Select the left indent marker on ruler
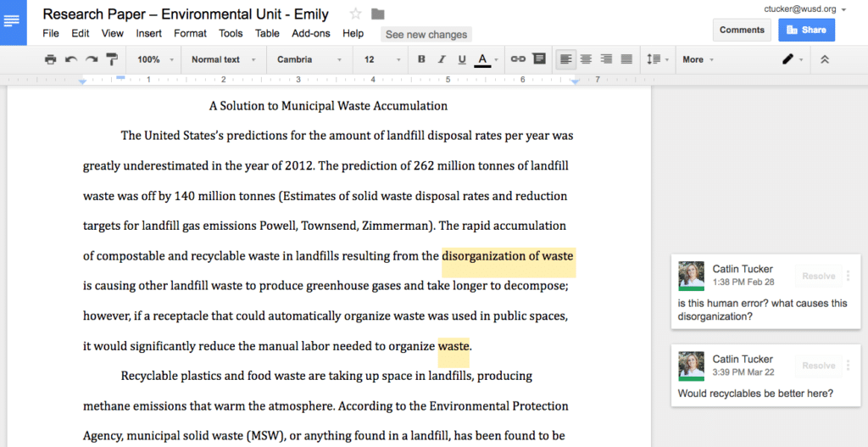868x447 pixels. (82, 82)
